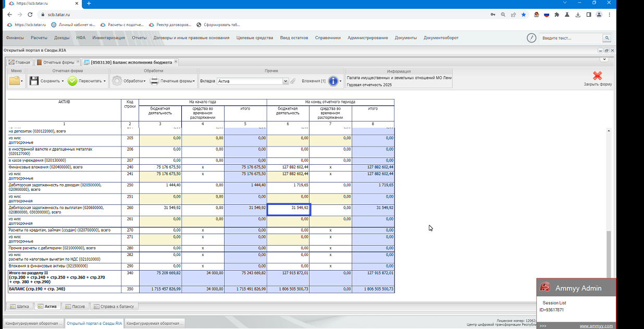Click the paperclip attachment icon
The width and height of the screenshot is (644, 329).
[x=293, y=81]
